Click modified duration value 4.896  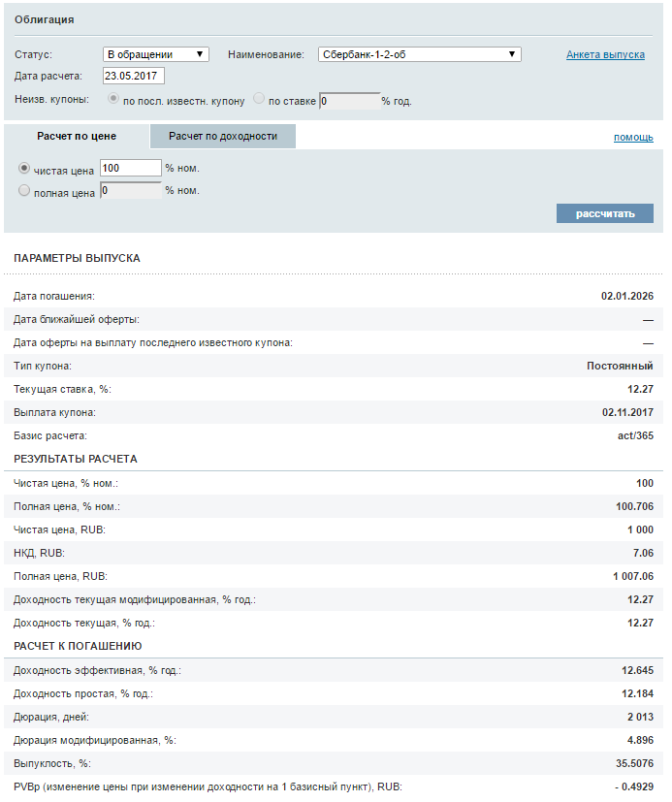pyautogui.click(x=640, y=740)
